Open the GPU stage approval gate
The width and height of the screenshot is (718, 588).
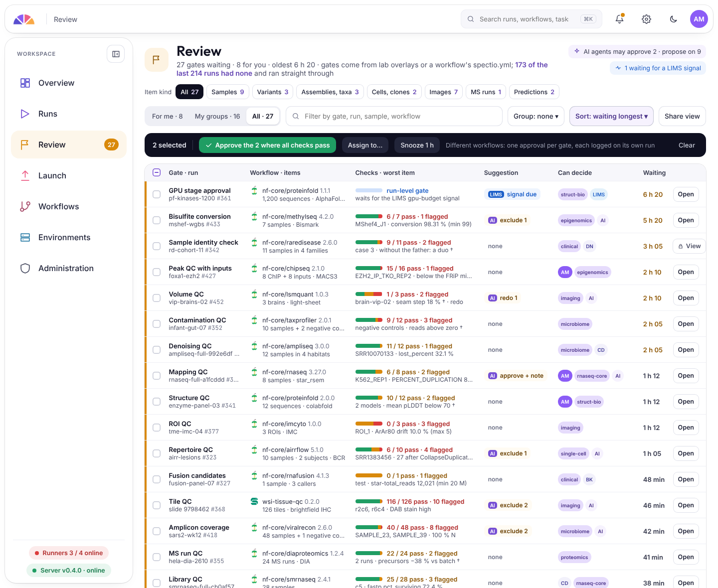(x=686, y=194)
